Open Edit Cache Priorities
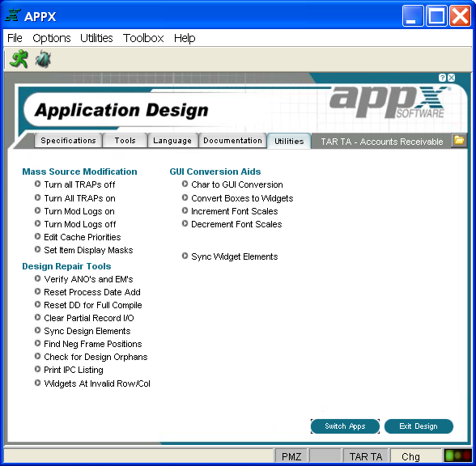 point(83,237)
